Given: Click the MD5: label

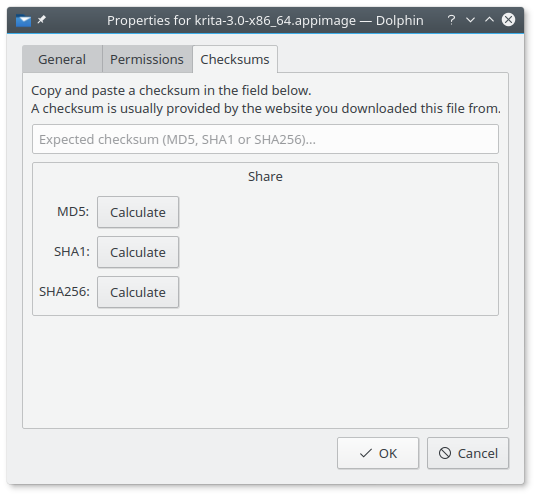Looking at the screenshot, I should tap(73, 212).
